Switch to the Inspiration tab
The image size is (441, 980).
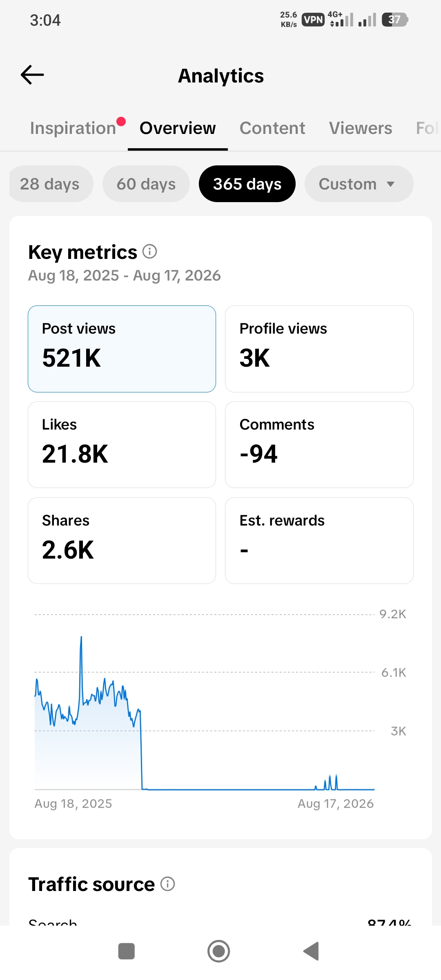pyautogui.click(x=73, y=128)
